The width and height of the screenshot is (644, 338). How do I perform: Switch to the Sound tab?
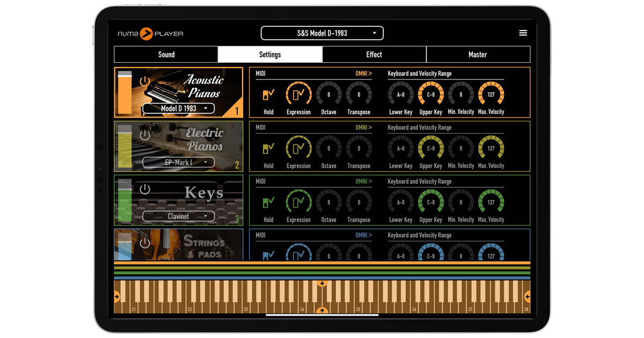click(166, 55)
